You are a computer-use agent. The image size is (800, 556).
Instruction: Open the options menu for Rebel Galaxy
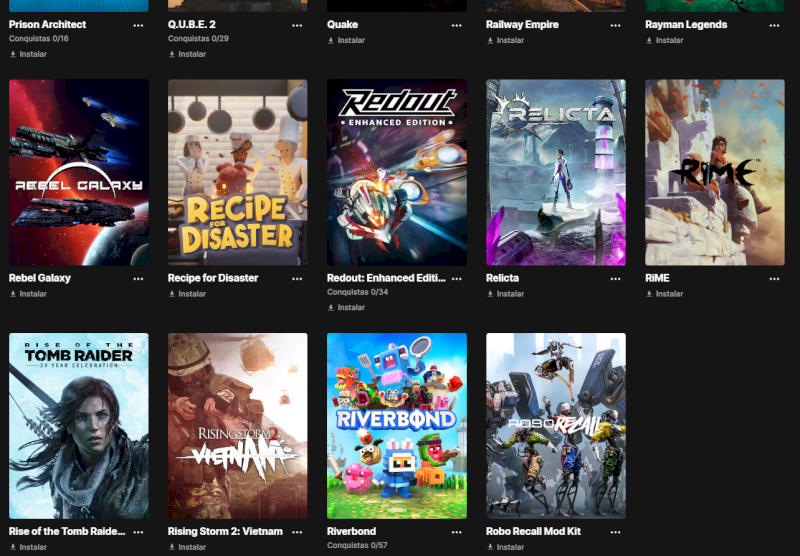pyautogui.click(x=138, y=279)
